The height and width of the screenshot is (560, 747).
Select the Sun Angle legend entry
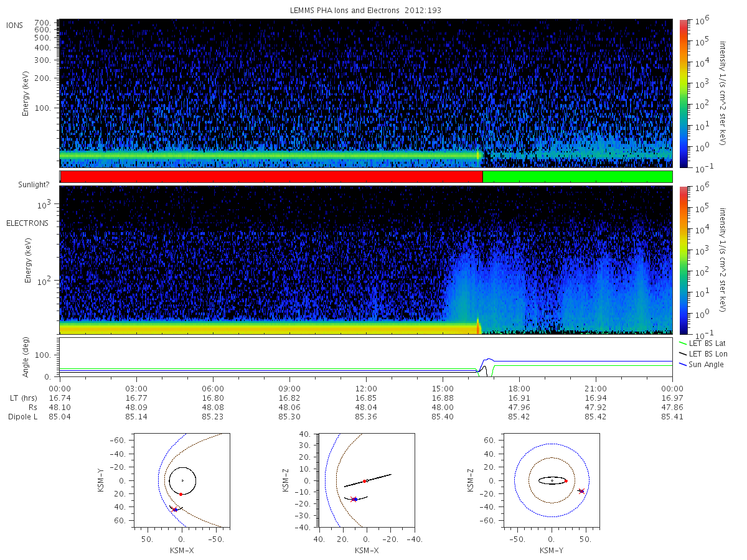click(x=703, y=364)
